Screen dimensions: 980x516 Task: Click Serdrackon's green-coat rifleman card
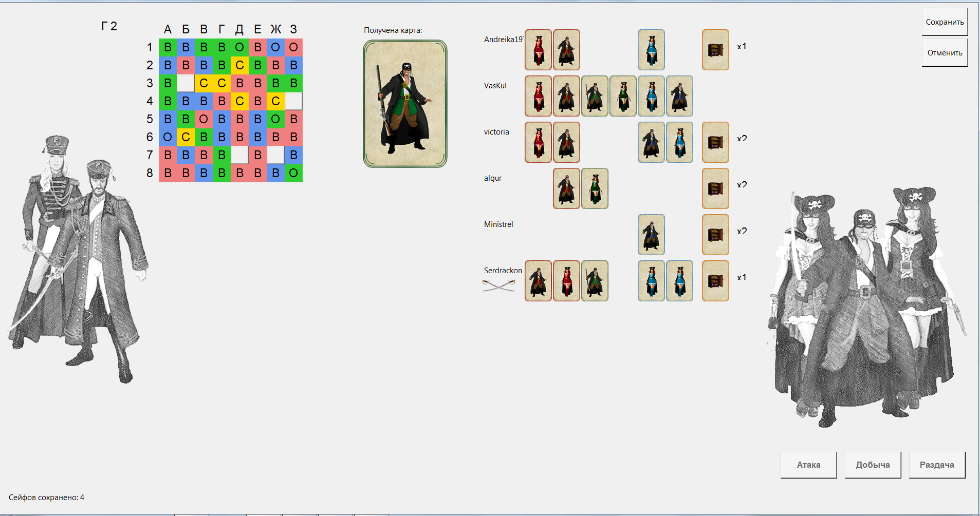coord(595,281)
